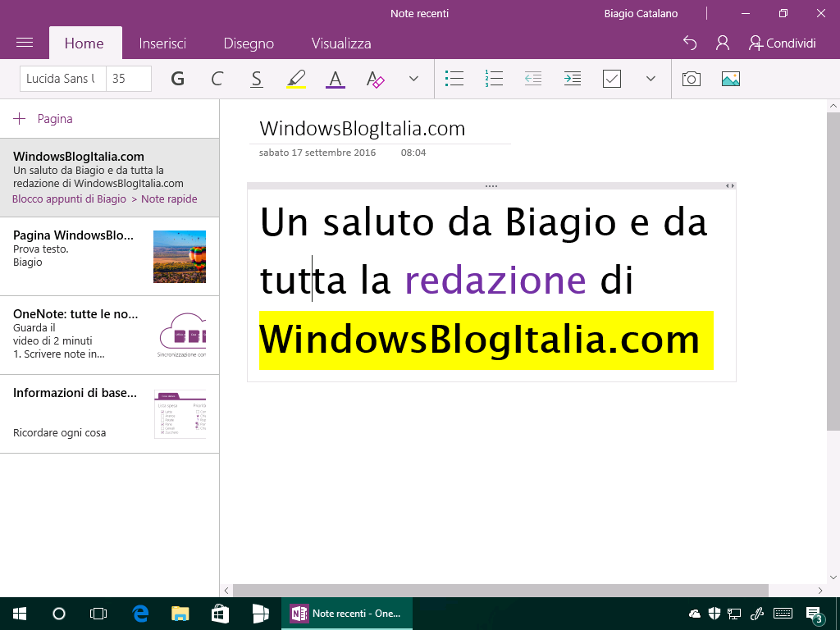Screen dimensions: 840x630
Task: Undo the last action
Action: tap(690, 43)
